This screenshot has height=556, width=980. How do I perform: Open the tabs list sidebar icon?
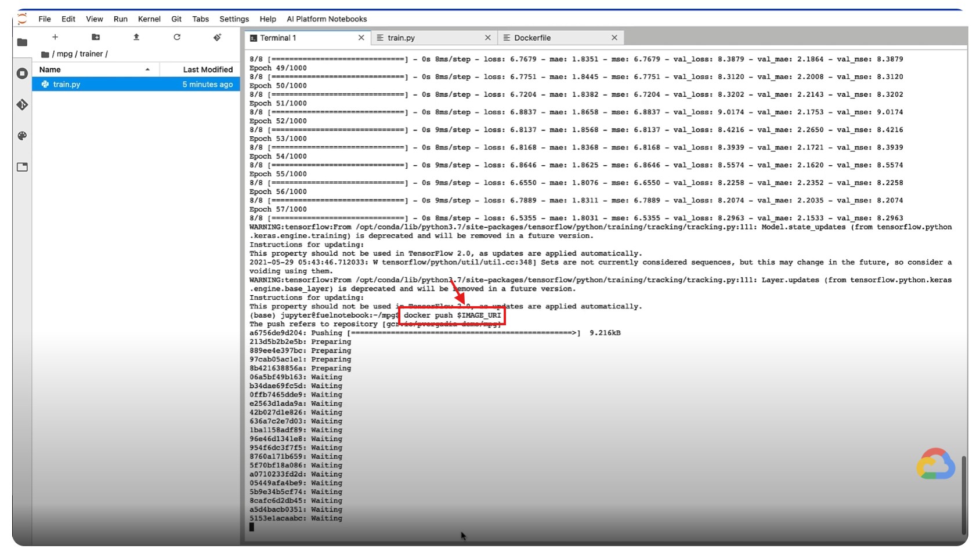tap(22, 167)
